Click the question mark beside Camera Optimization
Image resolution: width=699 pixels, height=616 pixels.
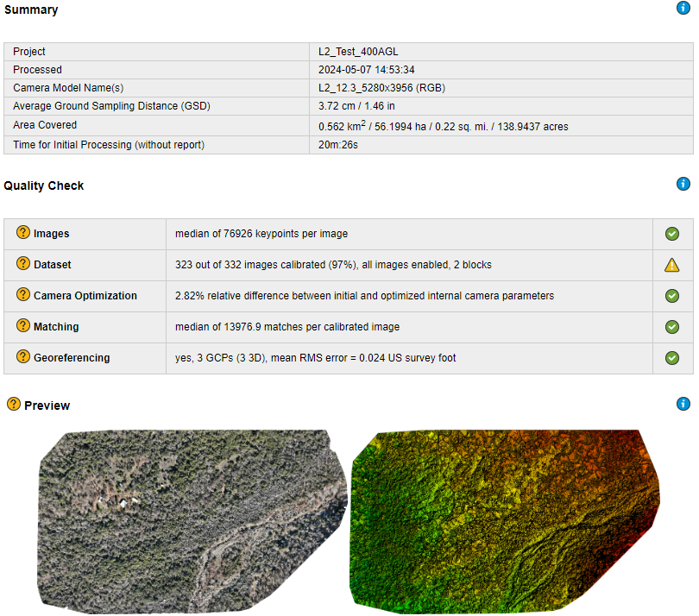[23, 295]
